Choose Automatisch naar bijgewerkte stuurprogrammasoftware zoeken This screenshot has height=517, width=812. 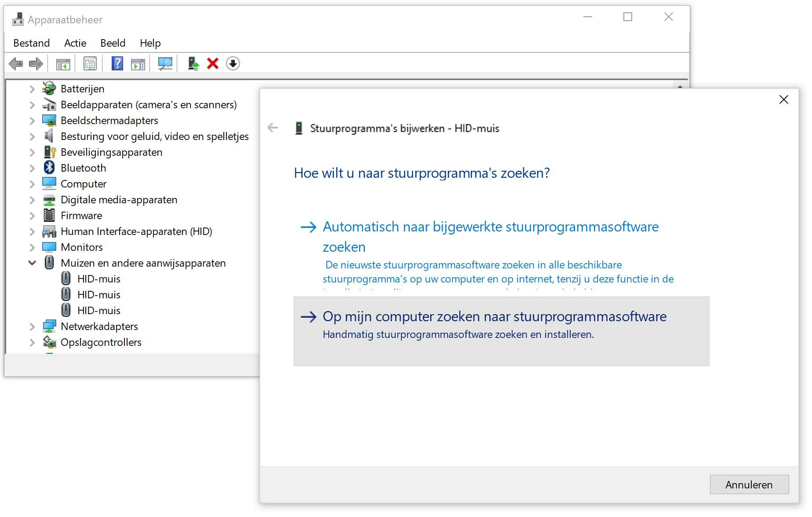pos(501,253)
